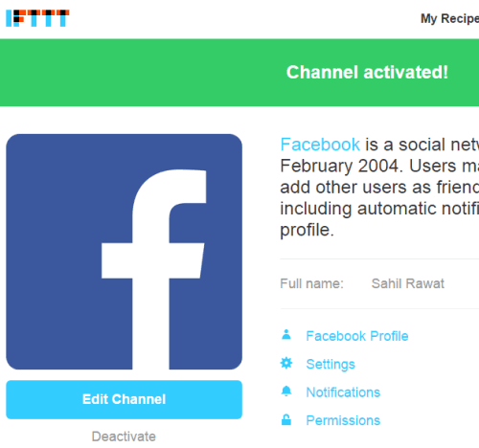479x448 pixels.
Task: Click the person icon beside Facebook Profile
Action: click(286, 335)
